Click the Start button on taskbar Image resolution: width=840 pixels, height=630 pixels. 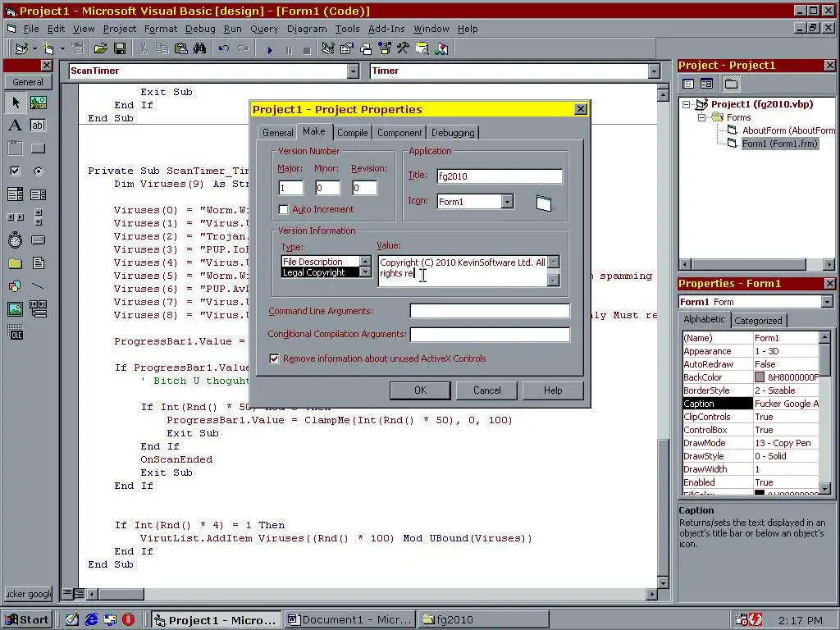point(27,620)
